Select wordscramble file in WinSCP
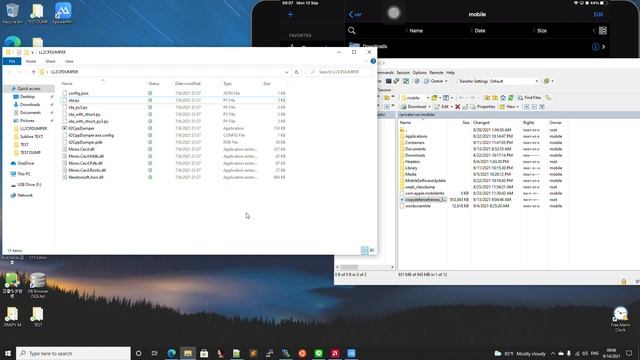Screen dimensions: 640x360 (x=418, y=206)
